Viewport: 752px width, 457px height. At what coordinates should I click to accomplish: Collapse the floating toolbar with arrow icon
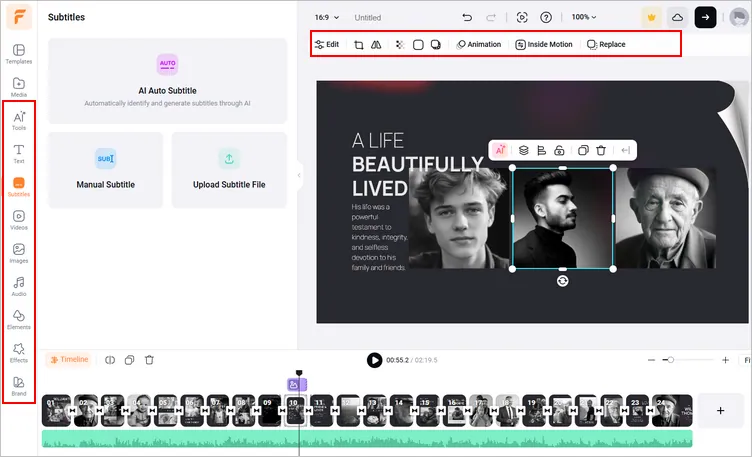coord(625,151)
